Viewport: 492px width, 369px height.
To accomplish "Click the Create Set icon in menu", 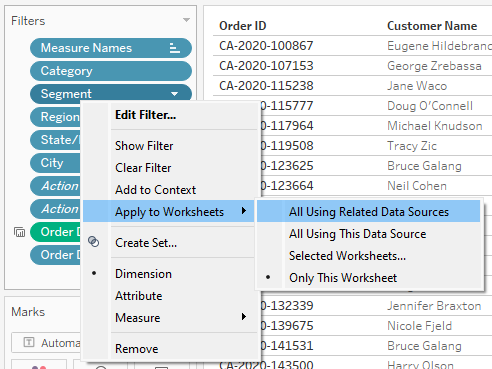I will pyautogui.click(x=94, y=242).
